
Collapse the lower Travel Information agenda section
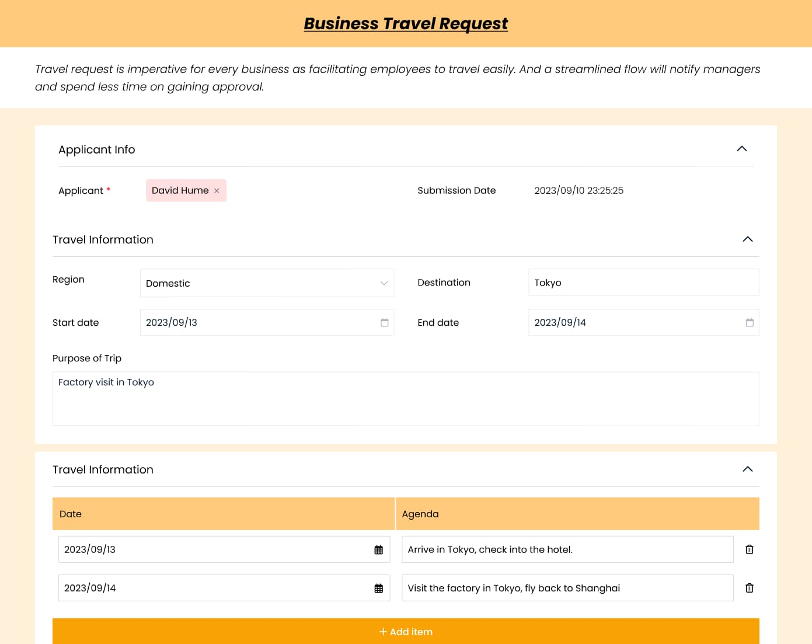(x=747, y=469)
